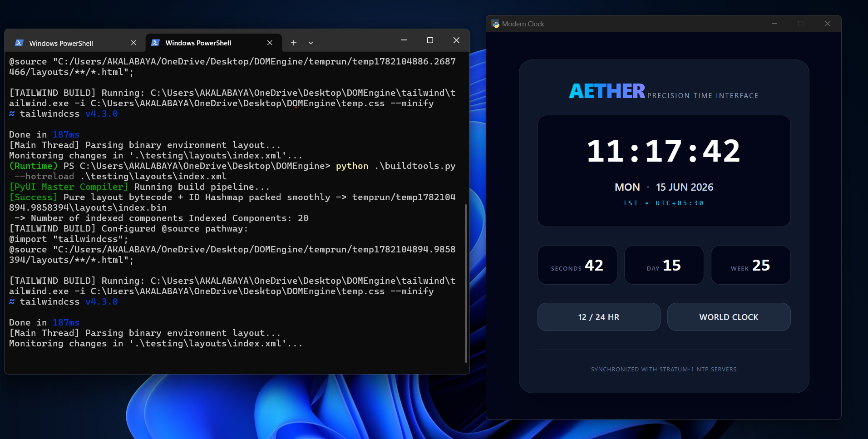Click the Modern Clock app icon in title bar
The height and width of the screenshot is (439, 868).
(x=495, y=24)
